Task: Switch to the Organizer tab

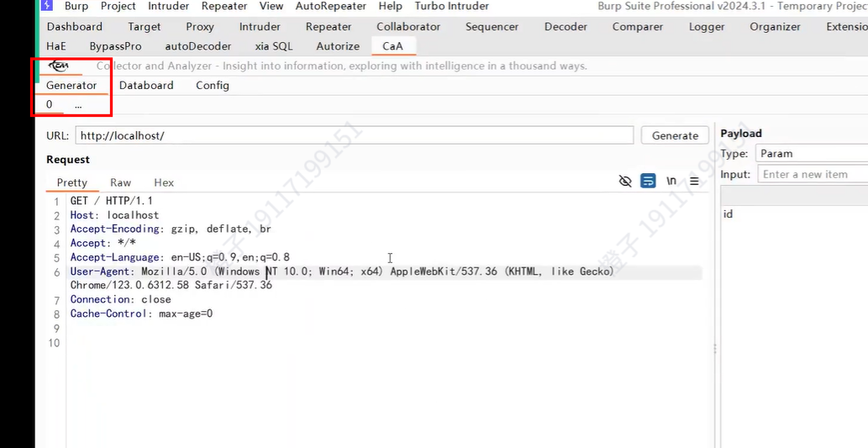Action: tap(775, 27)
